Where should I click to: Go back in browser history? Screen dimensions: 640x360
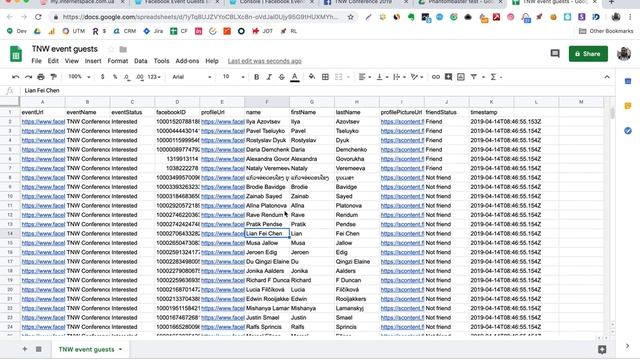pyautogui.click(x=9, y=17)
